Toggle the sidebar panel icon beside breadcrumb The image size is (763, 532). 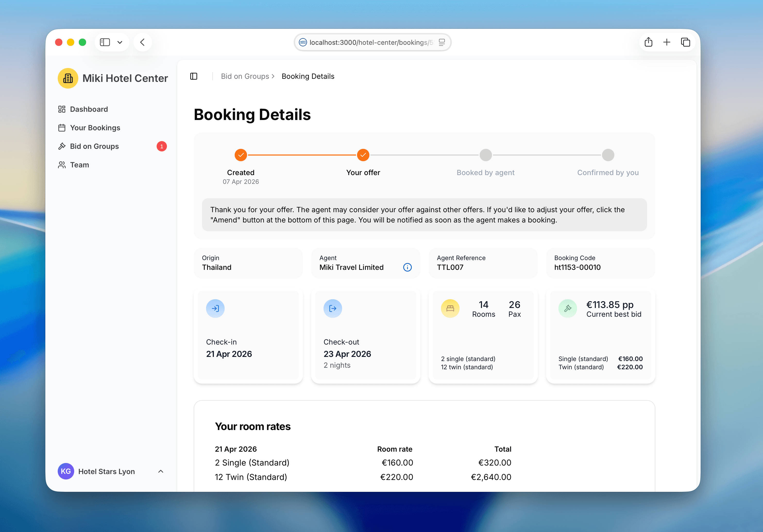pos(194,76)
